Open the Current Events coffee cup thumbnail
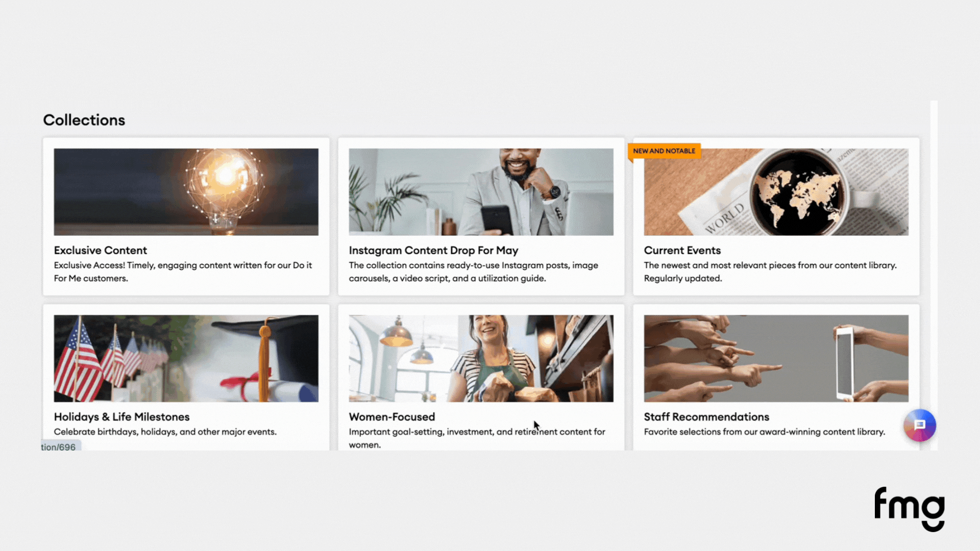 (776, 192)
